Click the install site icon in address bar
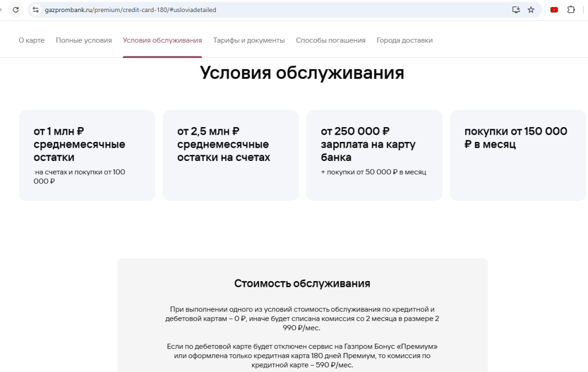 point(516,9)
